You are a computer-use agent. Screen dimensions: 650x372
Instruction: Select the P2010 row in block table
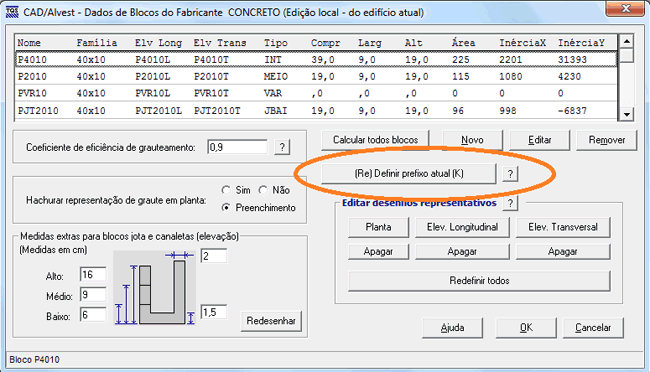[316, 77]
